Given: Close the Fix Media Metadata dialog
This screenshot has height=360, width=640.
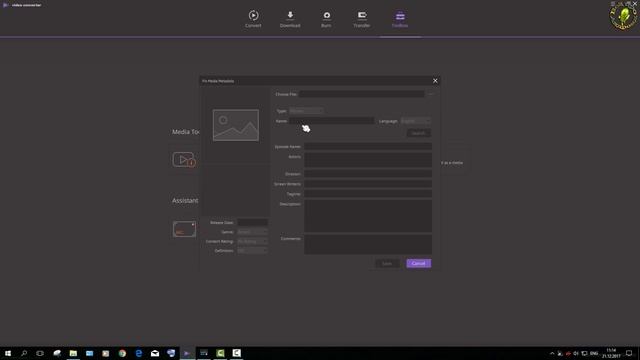Looking at the screenshot, I should tap(435, 81).
